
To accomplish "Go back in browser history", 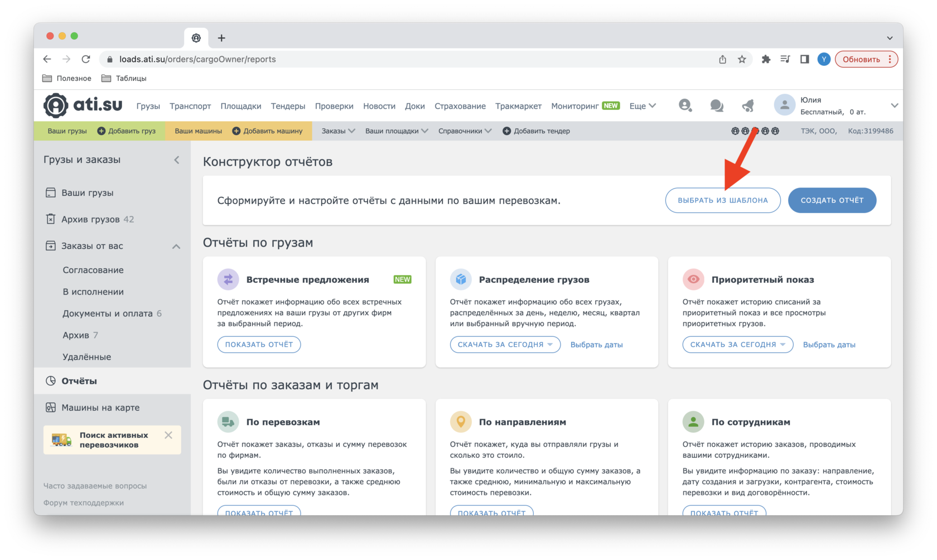I will pyautogui.click(x=47, y=59).
